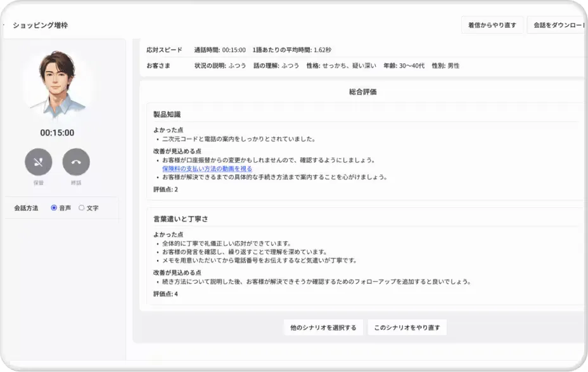
Task: Click the このシナリオをやり直す button
Action: tap(407, 328)
